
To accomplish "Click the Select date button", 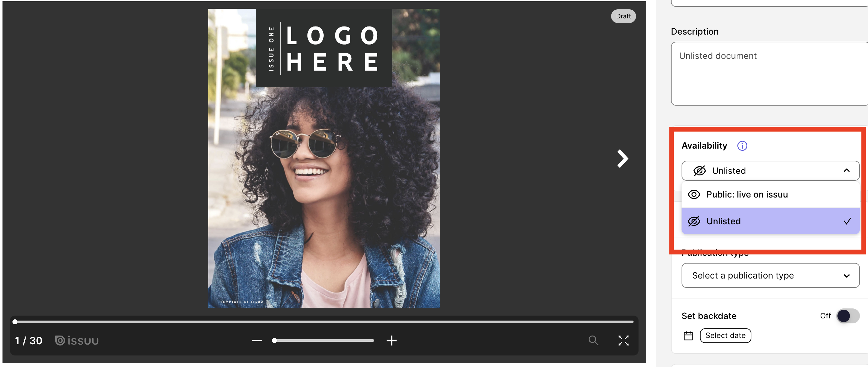I will tap(725, 336).
